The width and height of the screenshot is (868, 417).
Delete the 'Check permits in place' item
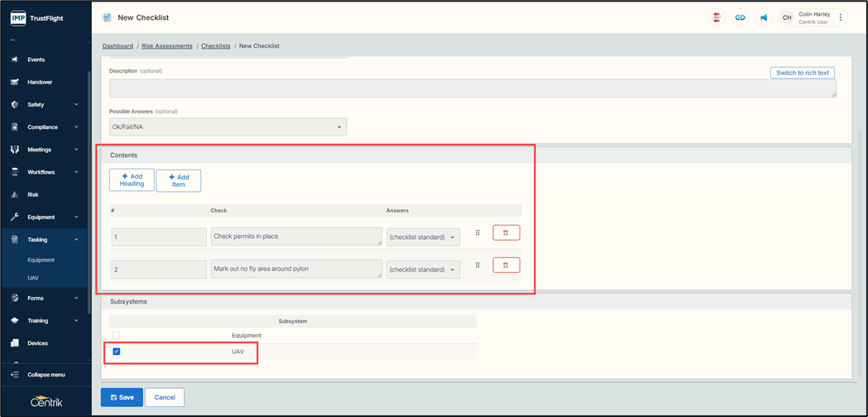pos(506,232)
